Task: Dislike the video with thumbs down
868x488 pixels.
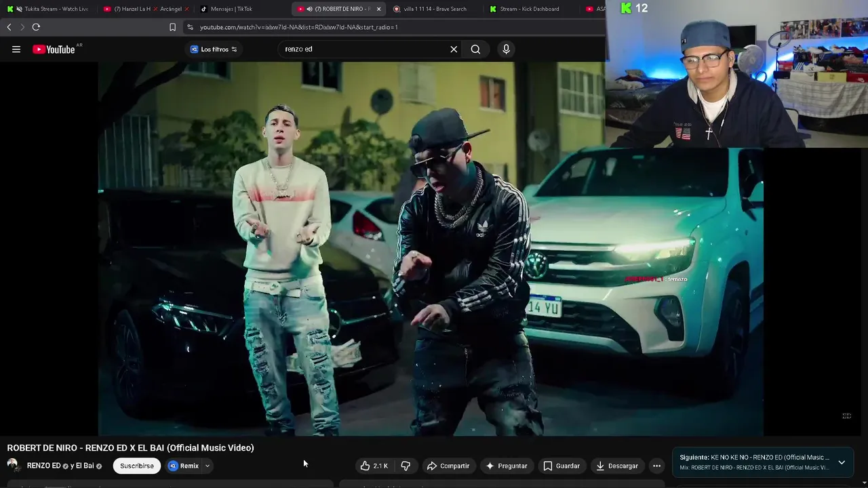Action: click(406, 466)
